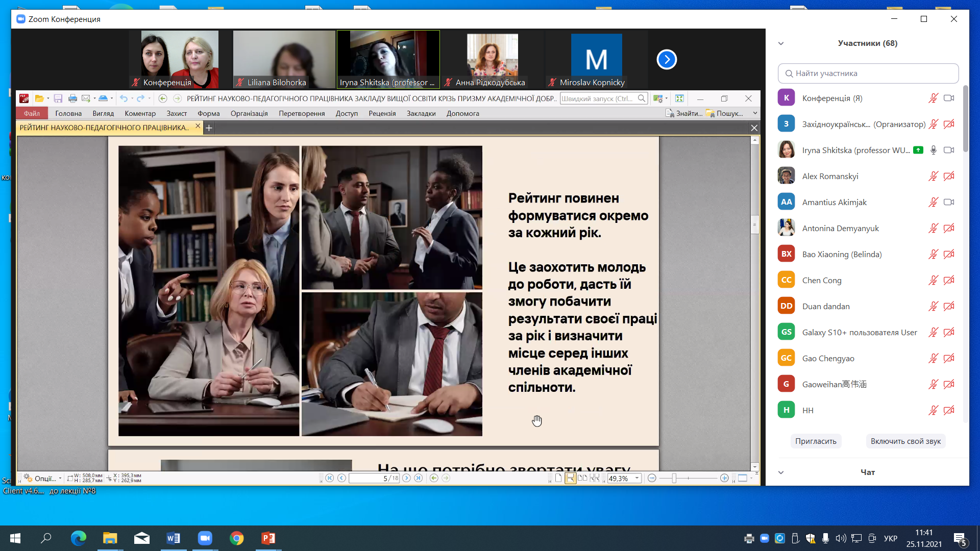
Task: Click Пригласить button
Action: (x=816, y=441)
